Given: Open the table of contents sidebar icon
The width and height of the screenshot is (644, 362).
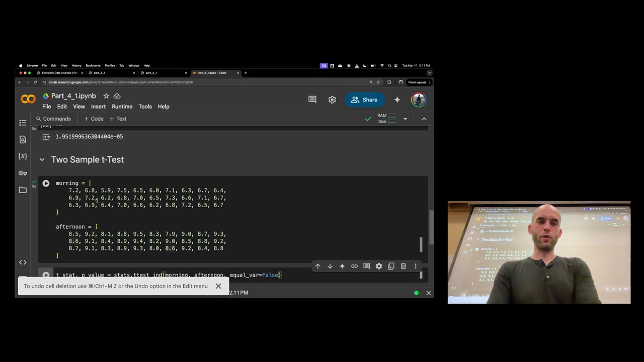Looking at the screenshot, I should (x=23, y=123).
